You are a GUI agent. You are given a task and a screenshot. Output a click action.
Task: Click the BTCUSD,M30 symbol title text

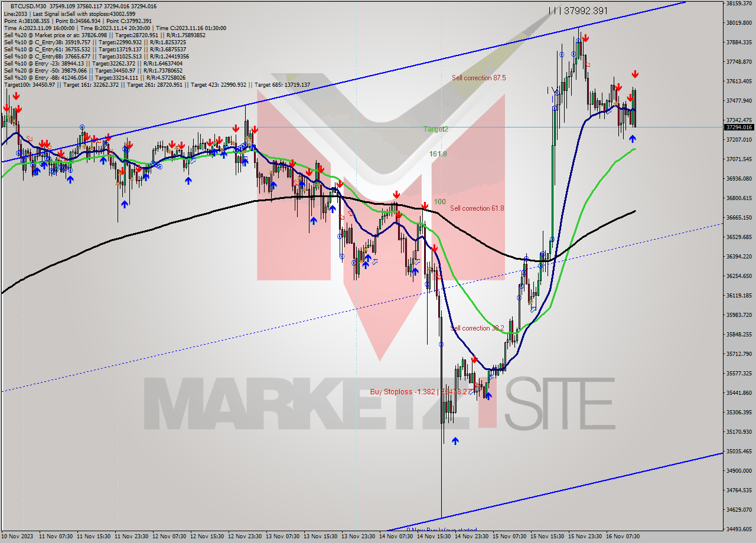click(30, 6)
